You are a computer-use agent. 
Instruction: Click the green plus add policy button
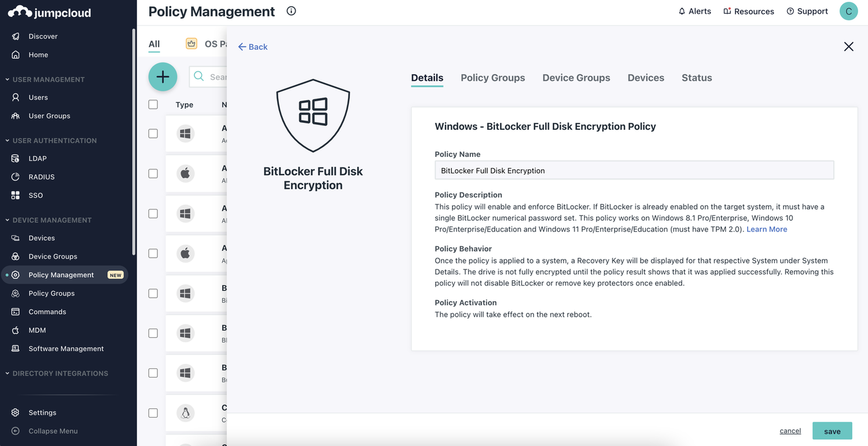(163, 76)
